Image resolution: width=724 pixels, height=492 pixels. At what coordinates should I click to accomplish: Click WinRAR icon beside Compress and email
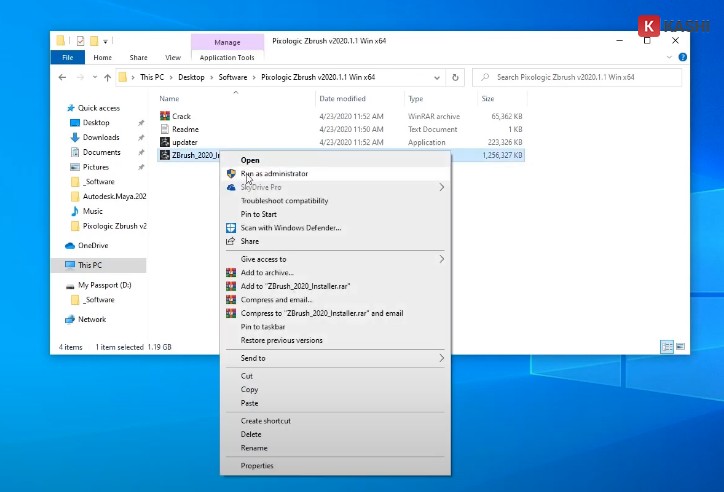tap(231, 300)
